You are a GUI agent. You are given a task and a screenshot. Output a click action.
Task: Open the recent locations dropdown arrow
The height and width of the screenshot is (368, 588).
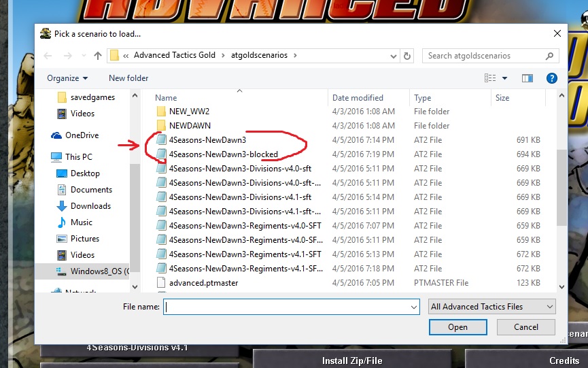tap(84, 56)
